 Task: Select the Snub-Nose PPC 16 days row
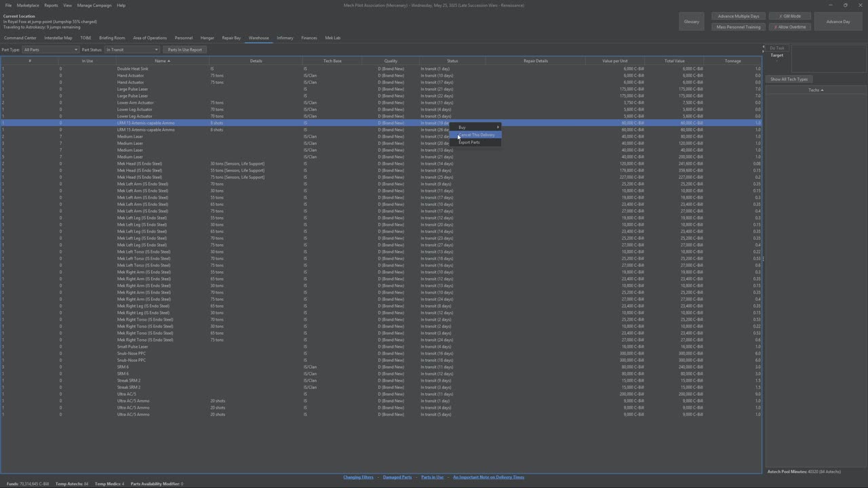tap(381, 353)
